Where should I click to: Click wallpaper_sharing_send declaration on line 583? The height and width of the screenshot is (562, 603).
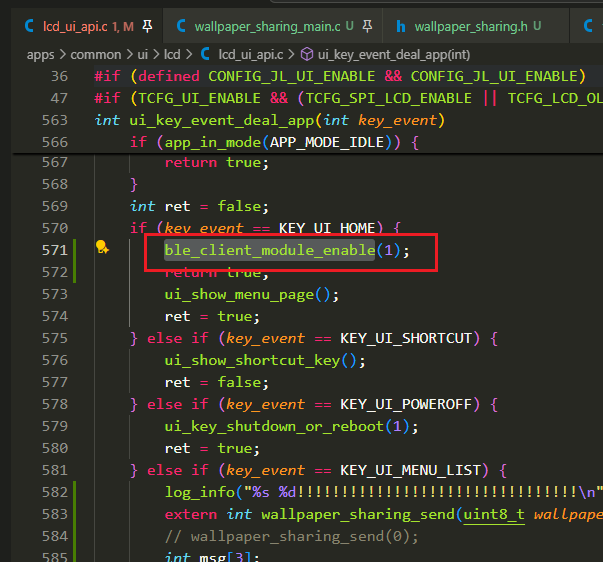click(x=358, y=514)
